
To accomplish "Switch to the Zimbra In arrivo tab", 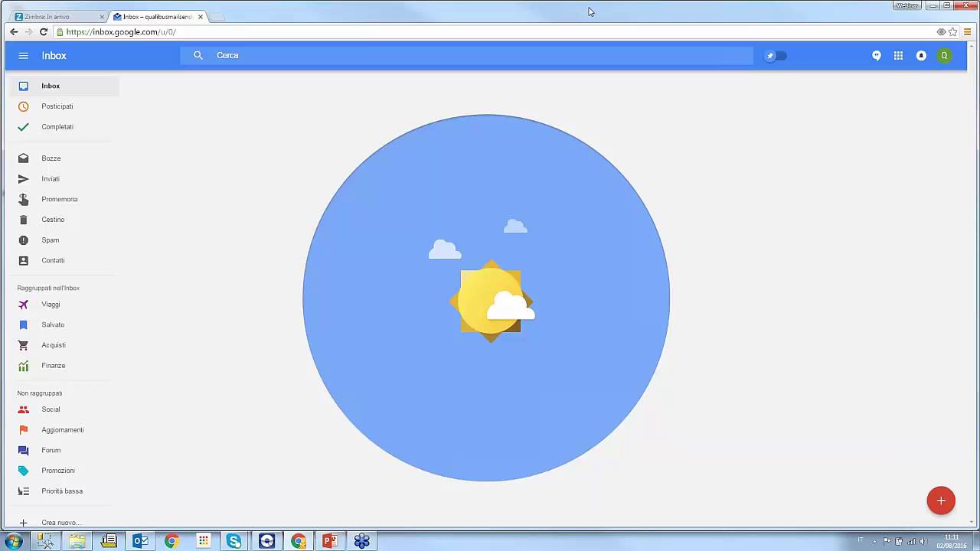I will tap(57, 17).
